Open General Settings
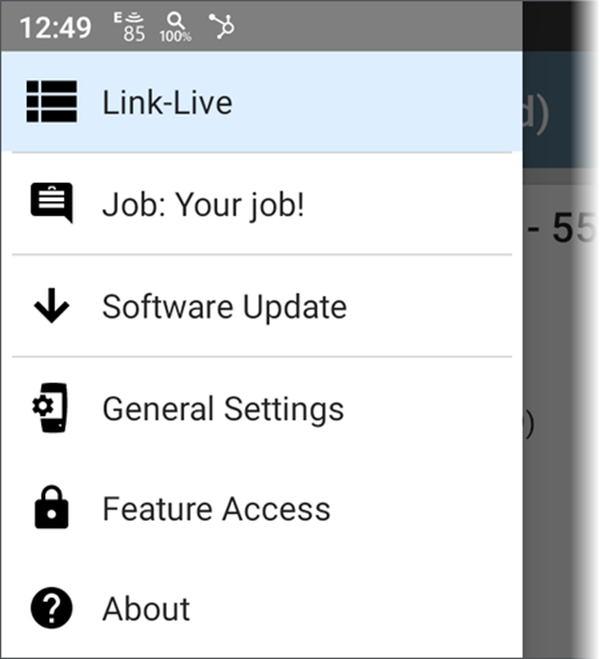The image size is (600, 659). pos(262,409)
